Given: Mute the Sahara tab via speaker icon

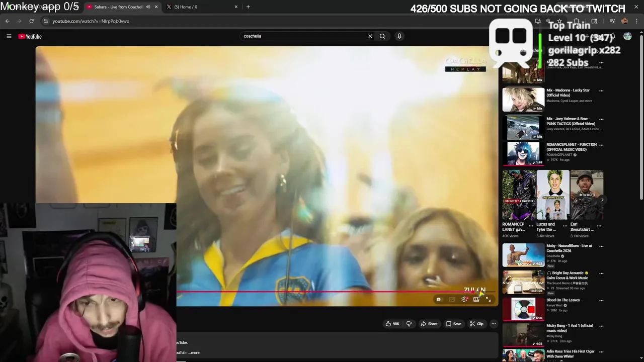Looking at the screenshot, I should [148, 7].
